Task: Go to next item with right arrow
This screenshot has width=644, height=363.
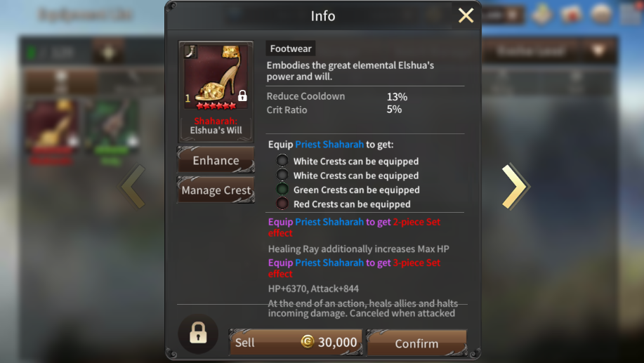Action: pos(516,187)
